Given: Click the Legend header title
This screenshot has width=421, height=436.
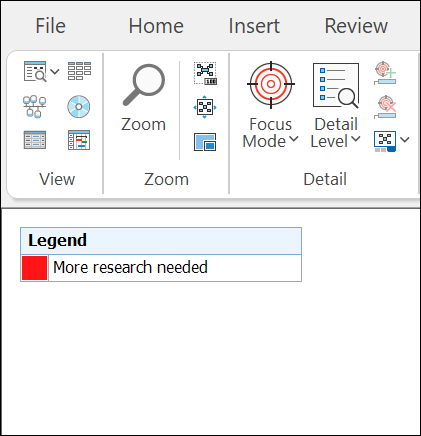Looking at the screenshot, I should tap(57, 240).
